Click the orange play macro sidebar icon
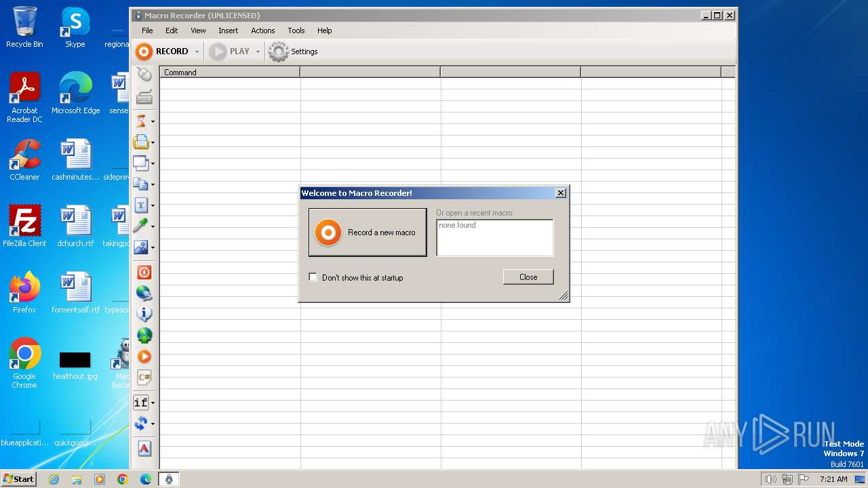Image resolution: width=868 pixels, height=488 pixels. coord(144,357)
